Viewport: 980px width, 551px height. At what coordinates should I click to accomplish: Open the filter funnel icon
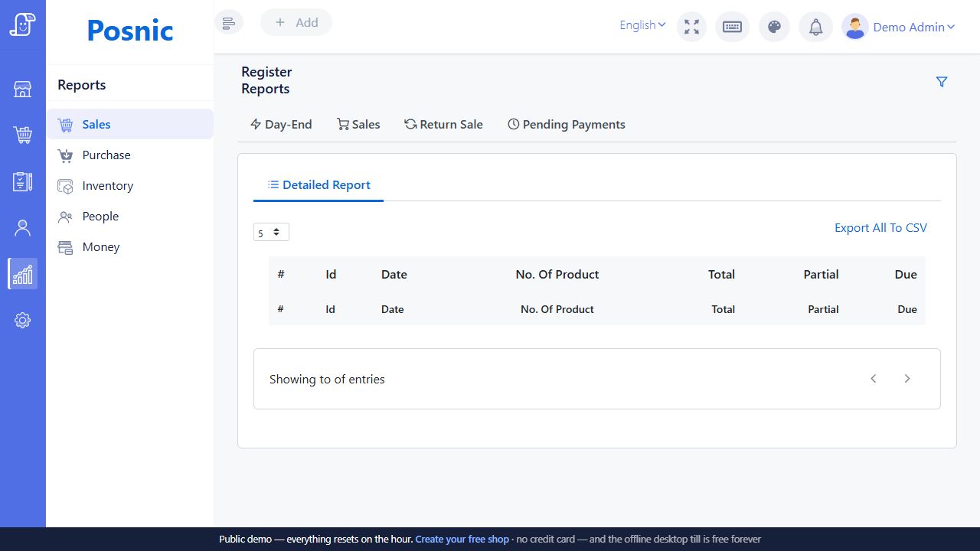click(x=942, y=82)
